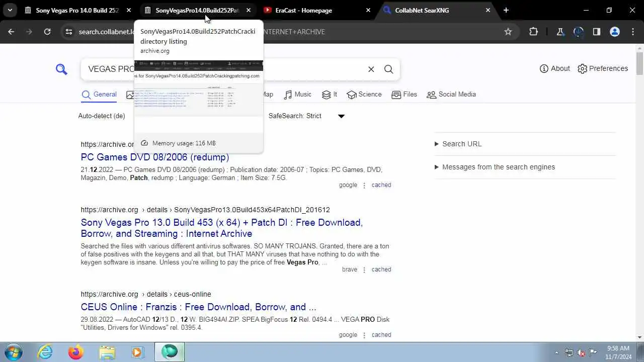The image size is (644, 362).
Task: Open cached link for CEUS Online result
Action: pyautogui.click(x=381, y=335)
